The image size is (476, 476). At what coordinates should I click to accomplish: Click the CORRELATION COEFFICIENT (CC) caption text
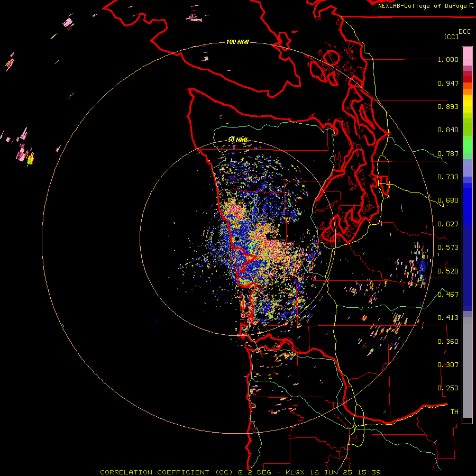pyautogui.click(x=167, y=472)
